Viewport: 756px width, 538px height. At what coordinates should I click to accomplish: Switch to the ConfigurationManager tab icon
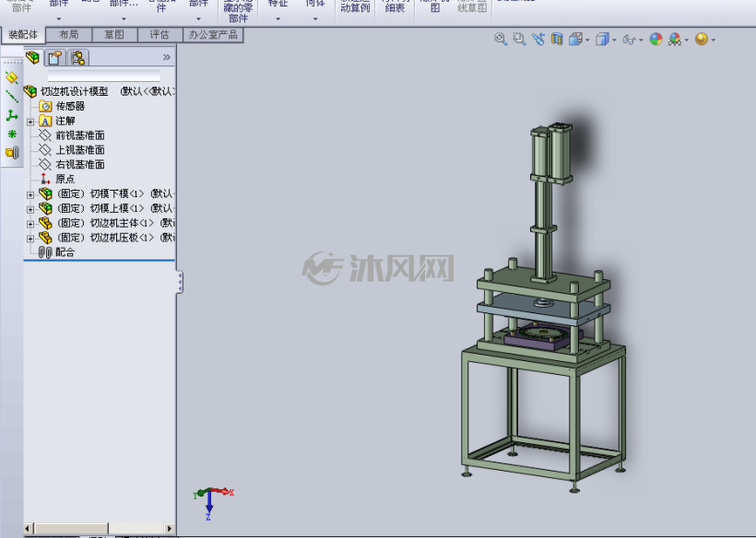pyautogui.click(x=77, y=58)
